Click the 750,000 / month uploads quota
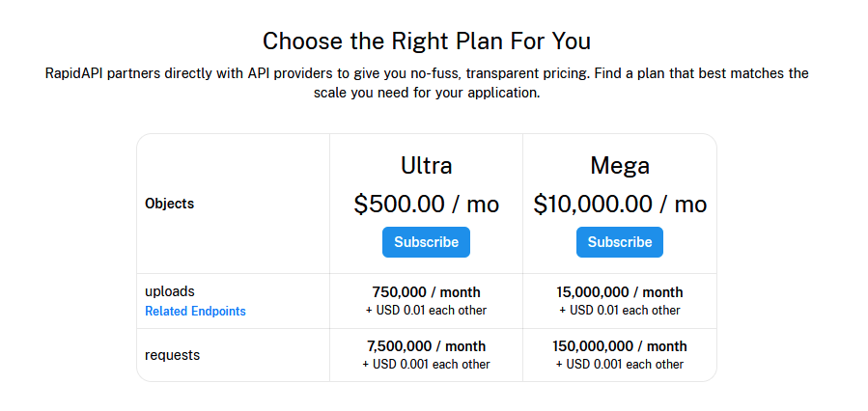 point(426,292)
